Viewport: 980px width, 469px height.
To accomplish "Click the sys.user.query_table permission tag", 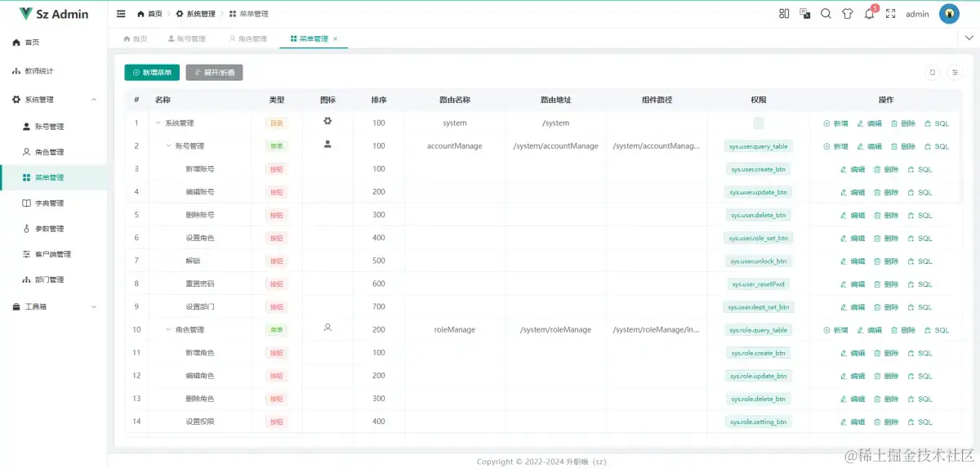I will [x=759, y=146].
